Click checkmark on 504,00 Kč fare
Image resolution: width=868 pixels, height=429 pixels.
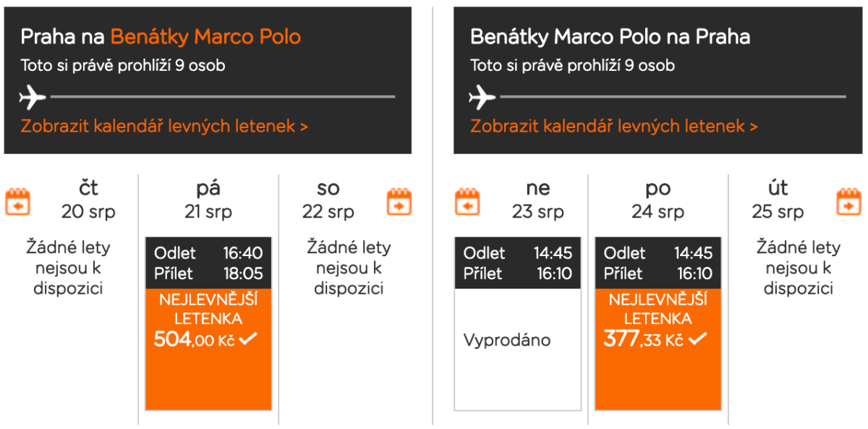249,339
